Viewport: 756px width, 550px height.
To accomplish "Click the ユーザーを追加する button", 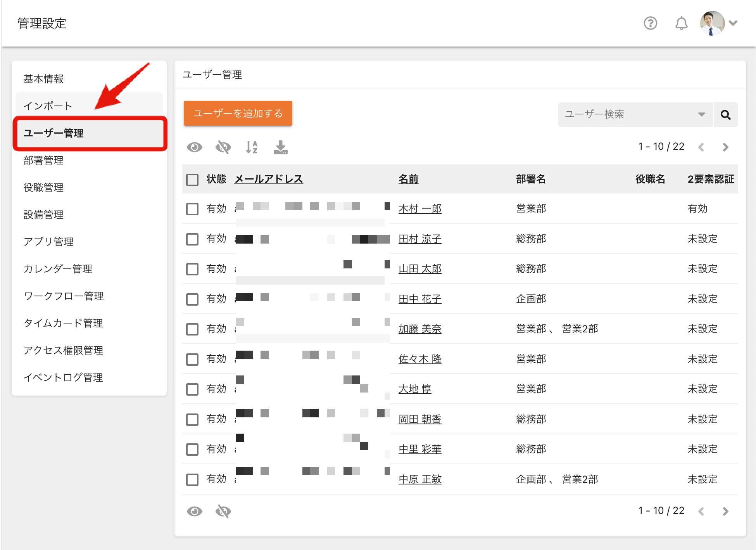I will [x=238, y=113].
